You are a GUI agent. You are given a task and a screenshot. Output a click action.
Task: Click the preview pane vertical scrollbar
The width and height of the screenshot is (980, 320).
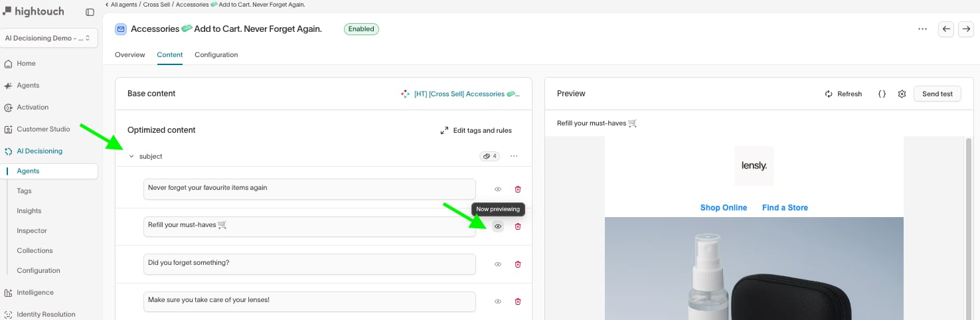click(968, 229)
